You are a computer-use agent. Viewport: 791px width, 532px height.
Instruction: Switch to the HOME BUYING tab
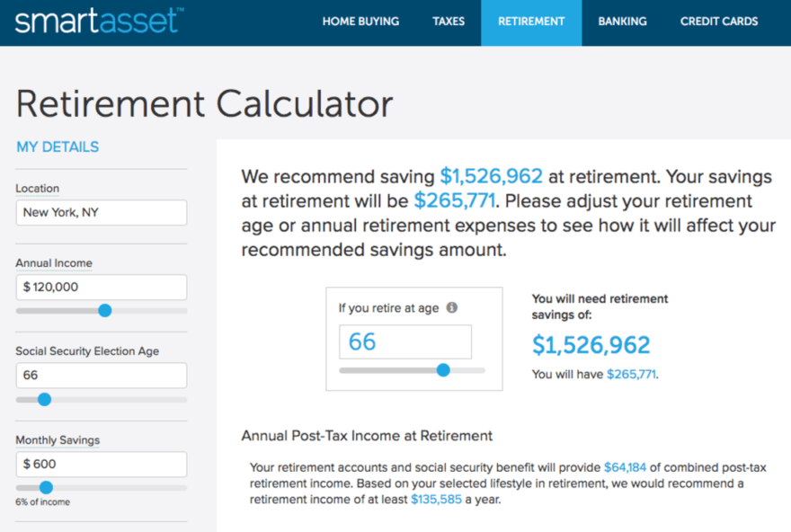pos(360,22)
